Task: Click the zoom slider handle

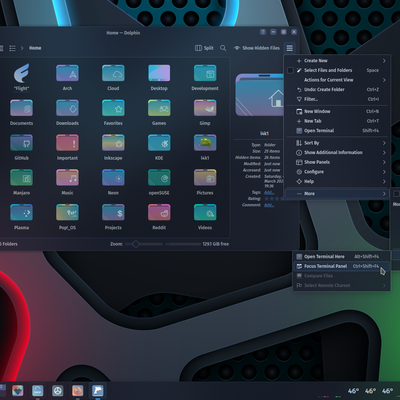Action: pyautogui.click(x=135, y=244)
